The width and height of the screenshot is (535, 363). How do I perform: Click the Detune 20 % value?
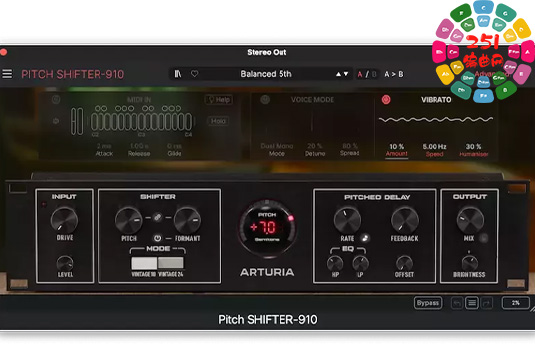coord(315,146)
